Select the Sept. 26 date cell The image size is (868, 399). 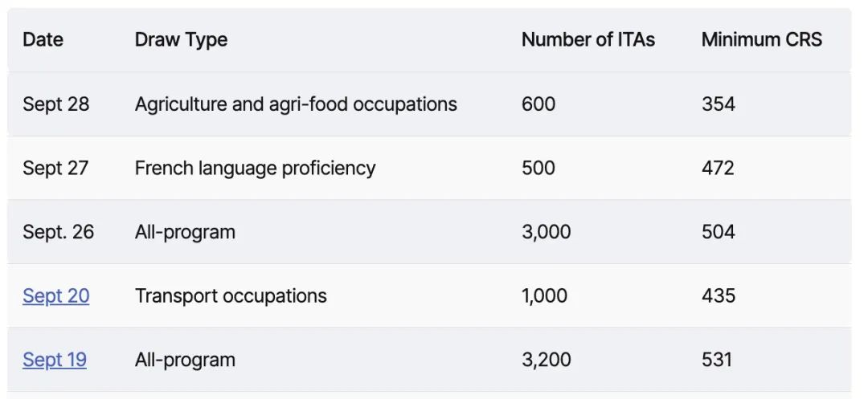click(59, 231)
